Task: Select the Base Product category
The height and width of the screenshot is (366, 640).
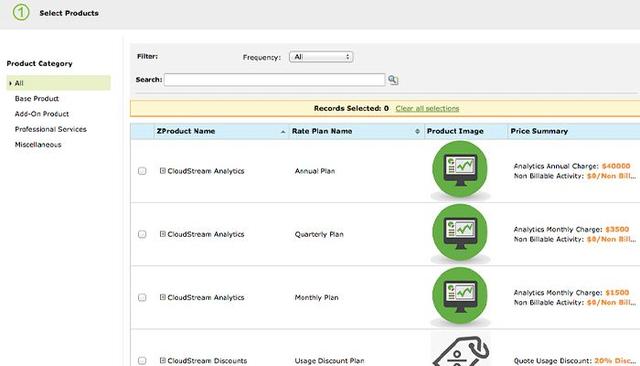Action: (x=37, y=99)
